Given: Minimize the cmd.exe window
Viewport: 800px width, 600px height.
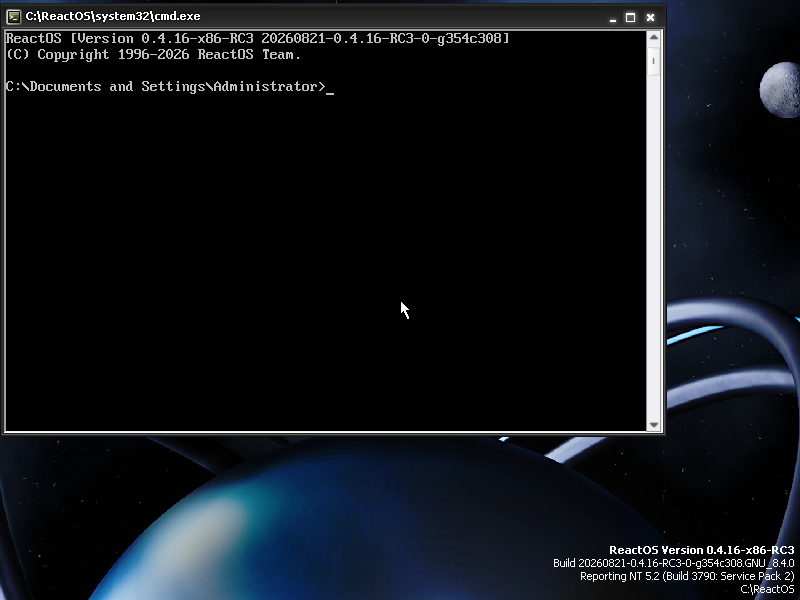Looking at the screenshot, I should (x=613, y=18).
